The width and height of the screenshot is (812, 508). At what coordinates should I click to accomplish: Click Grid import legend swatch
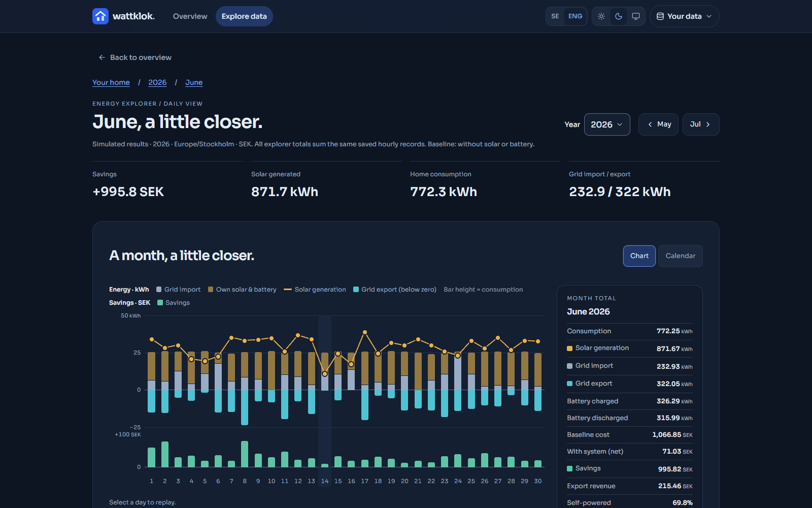coord(159,290)
